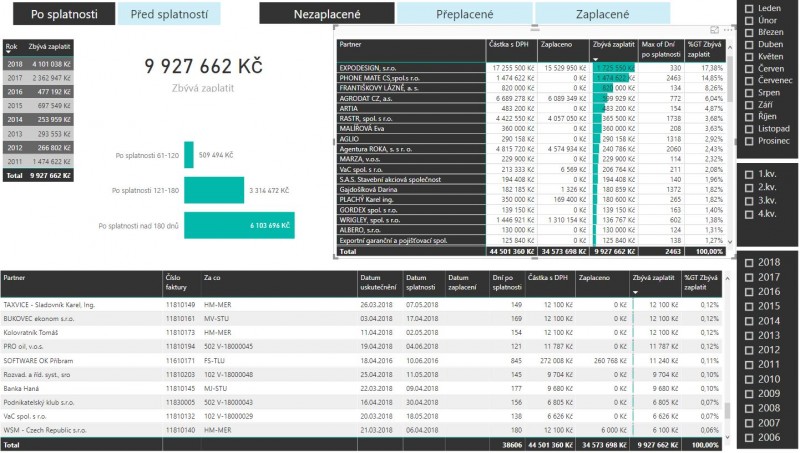Click the drag handle atop the partner table
The height and width of the screenshot is (453, 800).
coord(533,30)
